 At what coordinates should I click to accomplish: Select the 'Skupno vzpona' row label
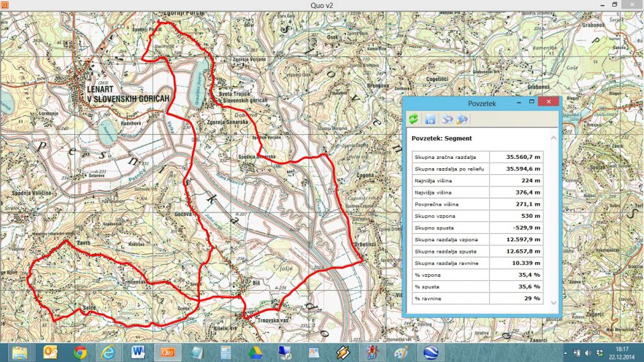coord(435,216)
